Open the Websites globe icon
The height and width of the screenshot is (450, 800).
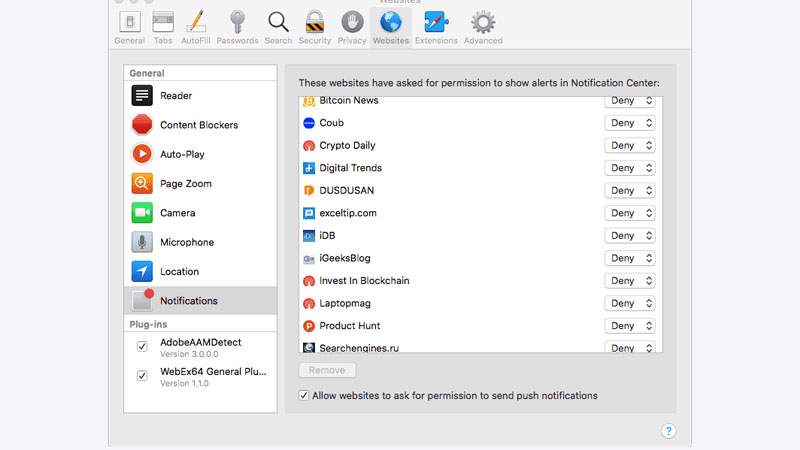[390, 22]
